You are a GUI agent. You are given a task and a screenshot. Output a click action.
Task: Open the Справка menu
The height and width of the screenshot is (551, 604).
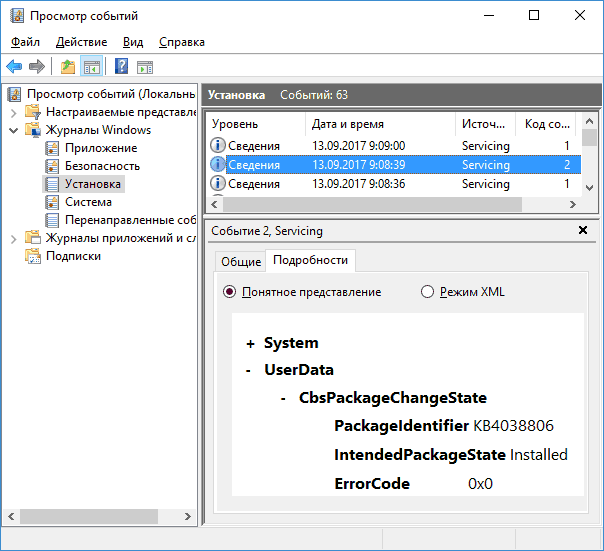(x=181, y=42)
